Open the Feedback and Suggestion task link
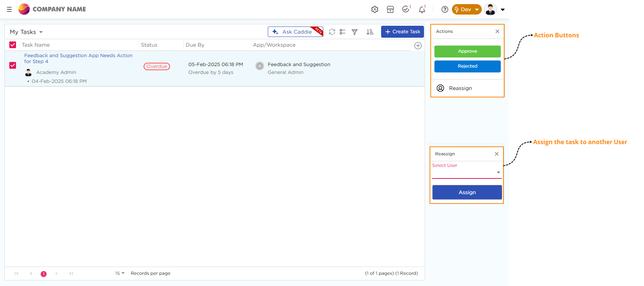The width and height of the screenshot is (644, 286). pyautogui.click(x=78, y=56)
